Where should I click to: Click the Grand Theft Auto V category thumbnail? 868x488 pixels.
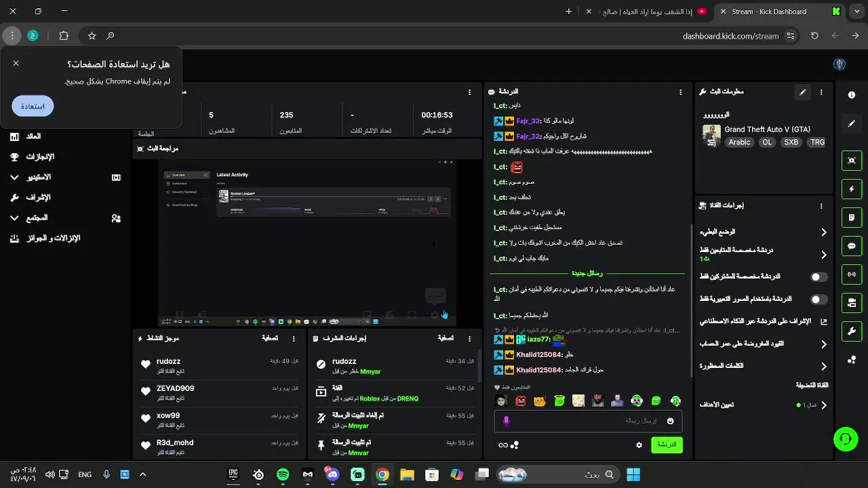[x=711, y=136]
